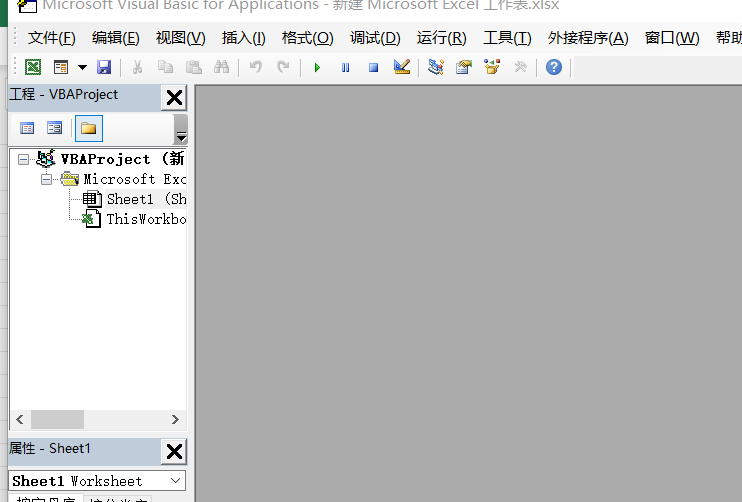This screenshot has width=742, height=502.
Task: Click the Copy toolbar icon
Action: [x=165, y=67]
